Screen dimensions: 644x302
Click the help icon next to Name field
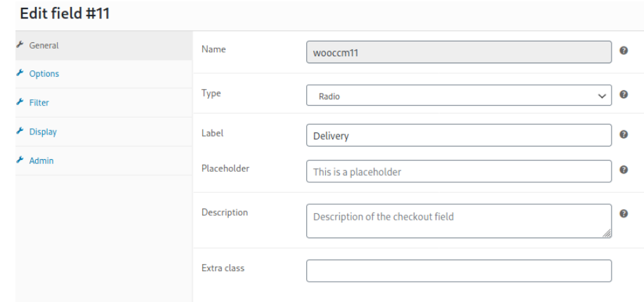(x=624, y=51)
